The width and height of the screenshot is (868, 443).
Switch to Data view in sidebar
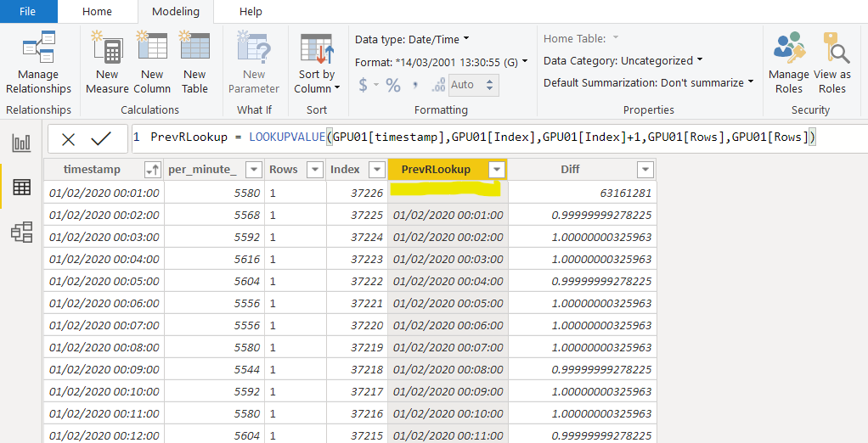tap(21, 187)
